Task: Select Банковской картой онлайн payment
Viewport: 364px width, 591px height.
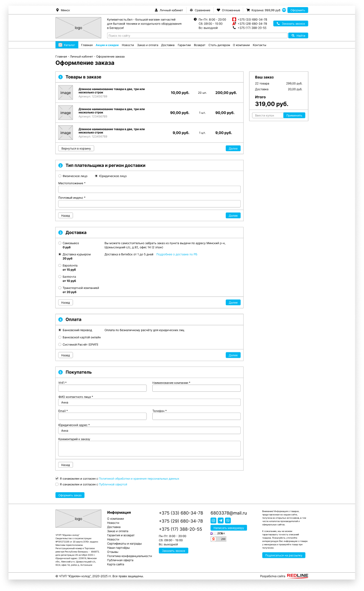Action: [60, 337]
